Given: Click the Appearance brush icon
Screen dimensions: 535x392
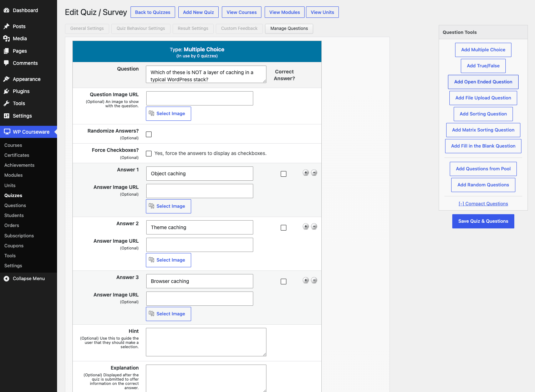Looking at the screenshot, I should coord(6,79).
